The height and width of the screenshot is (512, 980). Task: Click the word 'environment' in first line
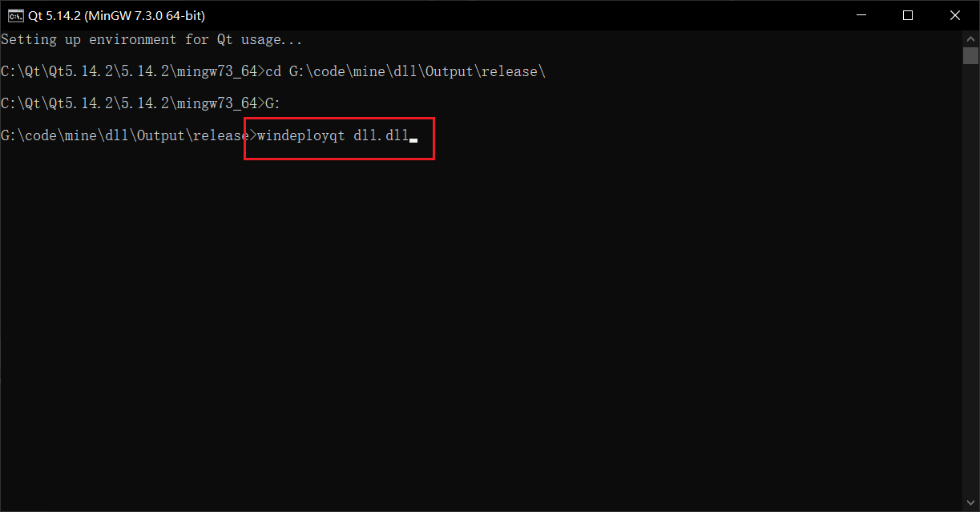(x=133, y=39)
